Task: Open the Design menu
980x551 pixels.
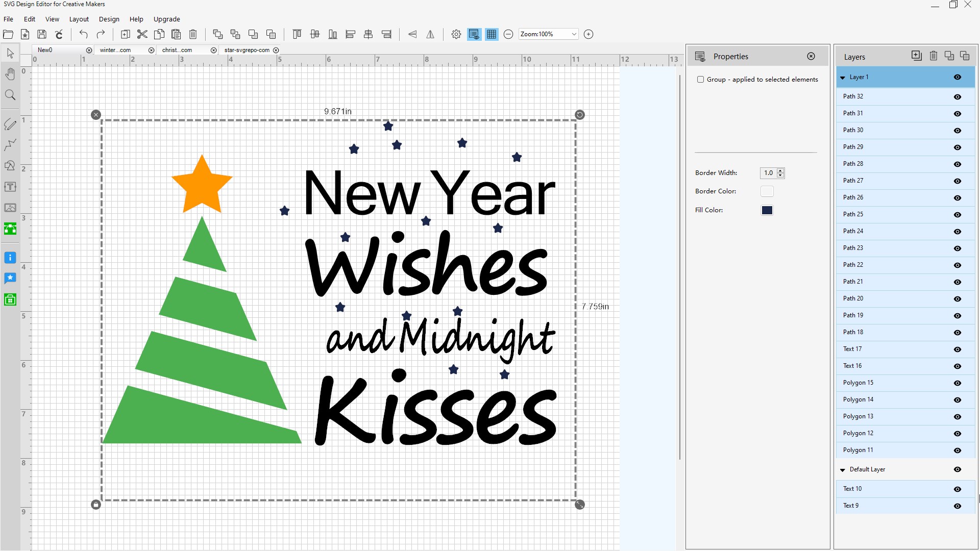Action: 109,19
